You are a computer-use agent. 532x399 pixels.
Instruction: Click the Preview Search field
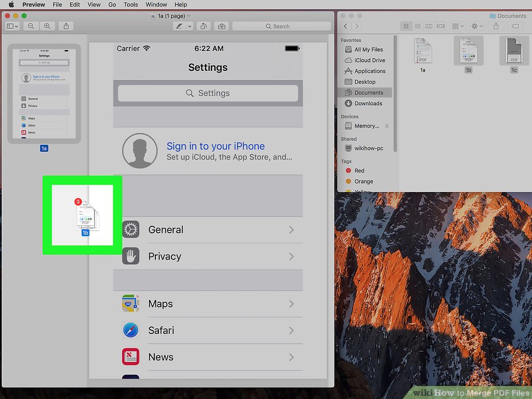[x=281, y=26]
